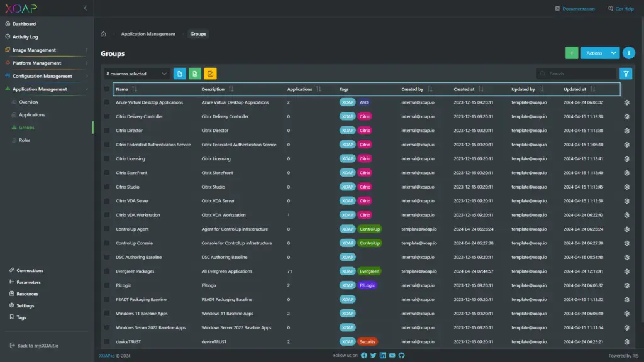Image resolution: width=644 pixels, height=362 pixels.
Task: Click the blue file export icon
Action: pyautogui.click(x=179, y=74)
